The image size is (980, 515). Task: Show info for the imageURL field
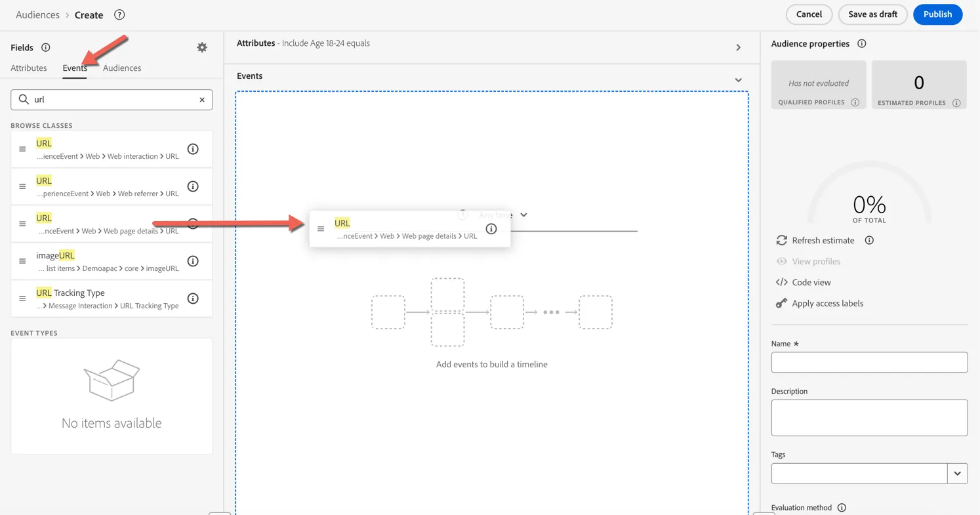(193, 261)
